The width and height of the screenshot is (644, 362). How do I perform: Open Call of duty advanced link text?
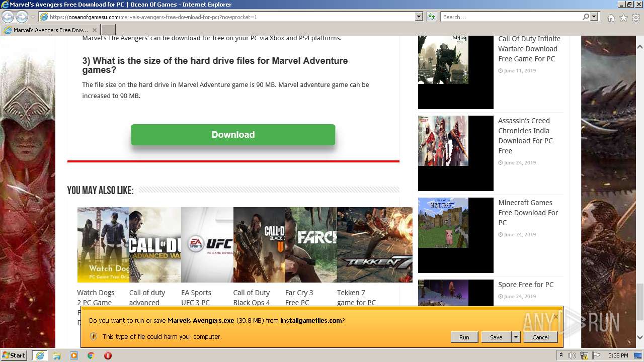pyautogui.click(x=147, y=298)
